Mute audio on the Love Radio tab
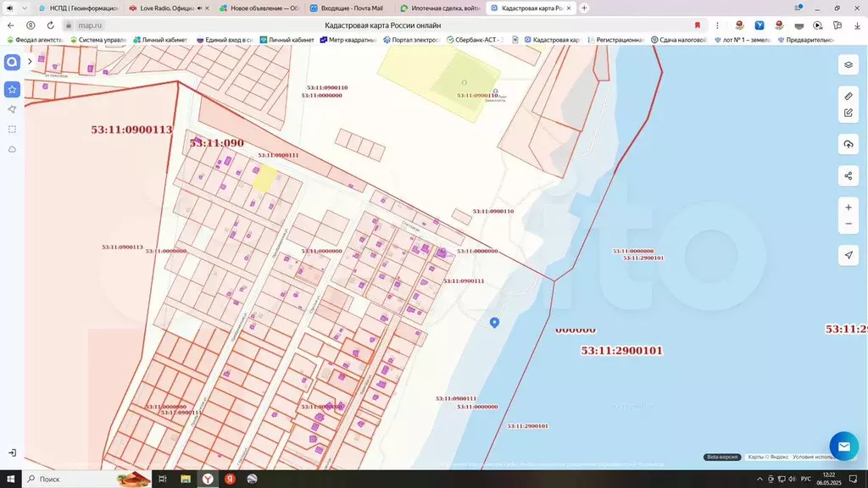 coord(199,8)
